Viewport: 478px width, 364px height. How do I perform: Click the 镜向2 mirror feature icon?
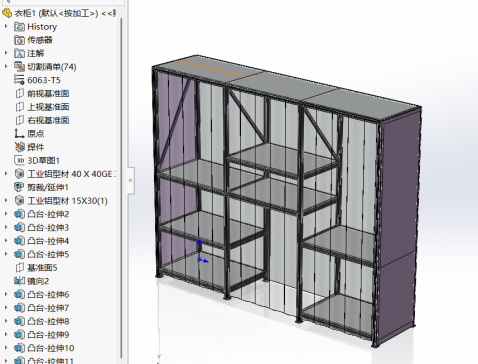[x=19, y=281]
